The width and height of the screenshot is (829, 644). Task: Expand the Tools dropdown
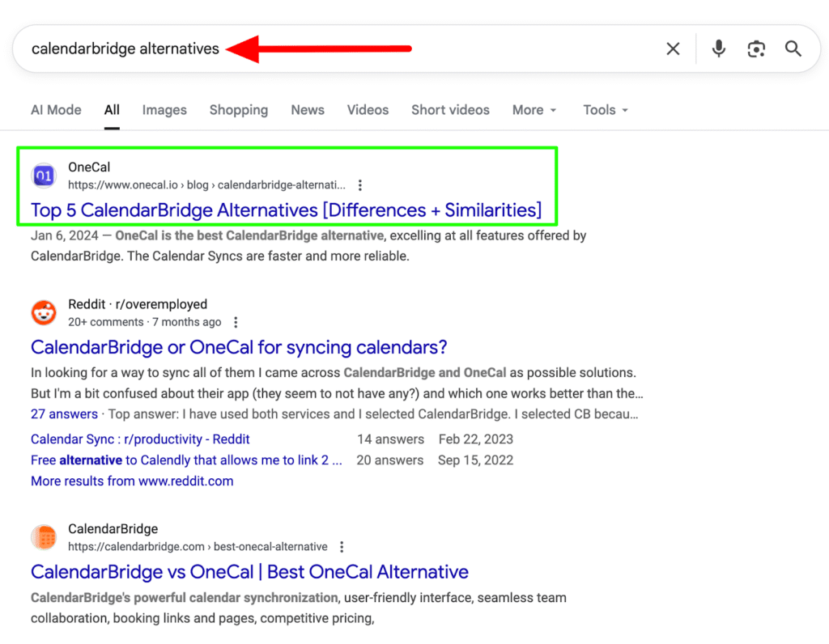coord(606,110)
